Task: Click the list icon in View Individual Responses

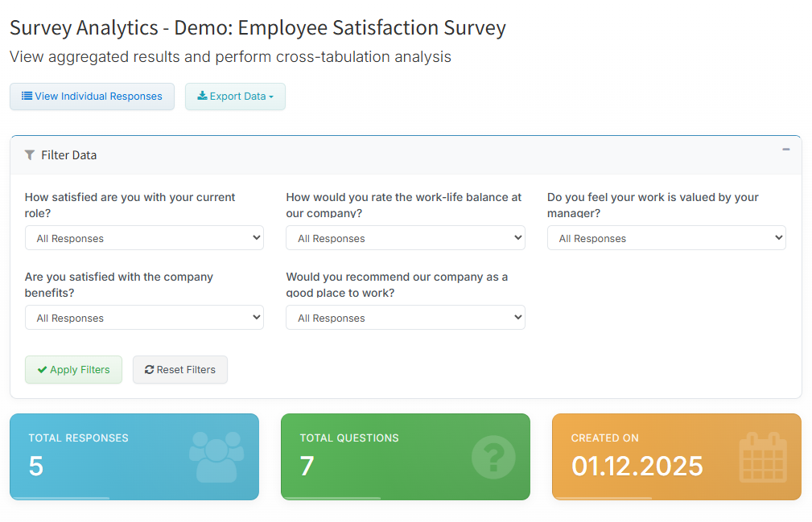Action: 27,96
